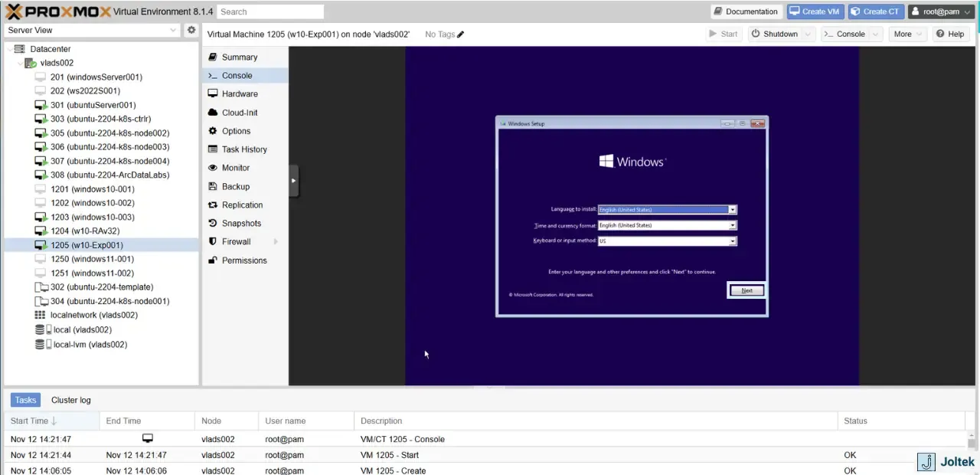Click the Search input field
This screenshot has width=980, height=475.
[x=270, y=11]
